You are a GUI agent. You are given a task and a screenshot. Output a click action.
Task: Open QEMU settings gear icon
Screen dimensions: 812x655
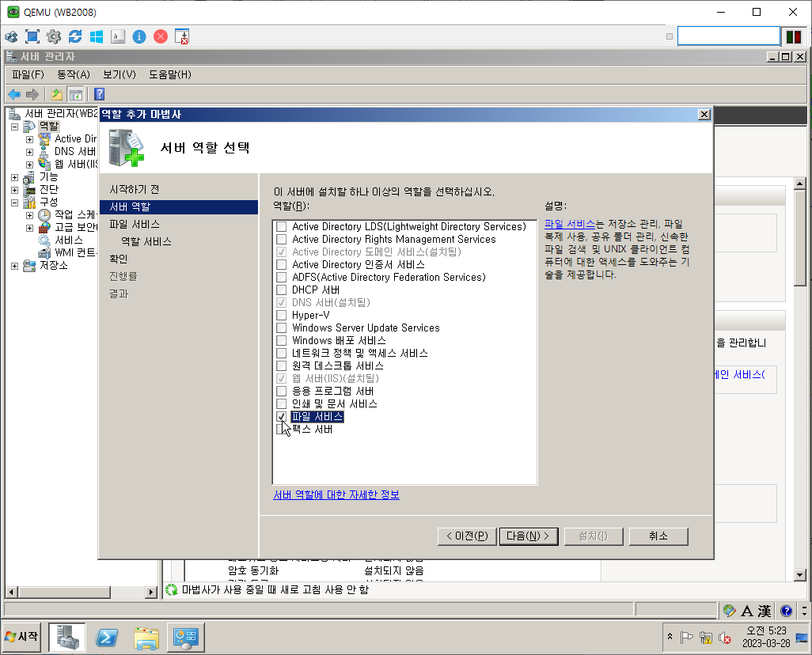(54, 36)
